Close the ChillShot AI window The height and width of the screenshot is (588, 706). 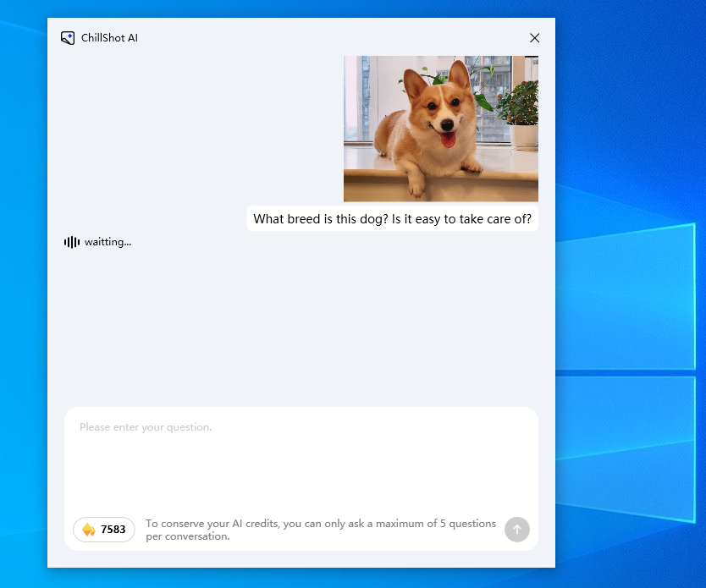click(534, 37)
